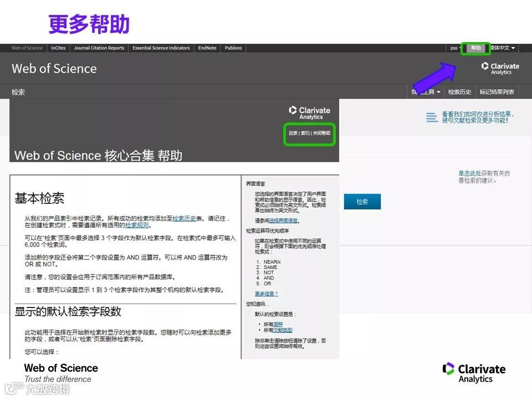Click the 帮助 help button in top bar
Viewport: 532px width, 399px height.
click(x=475, y=48)
